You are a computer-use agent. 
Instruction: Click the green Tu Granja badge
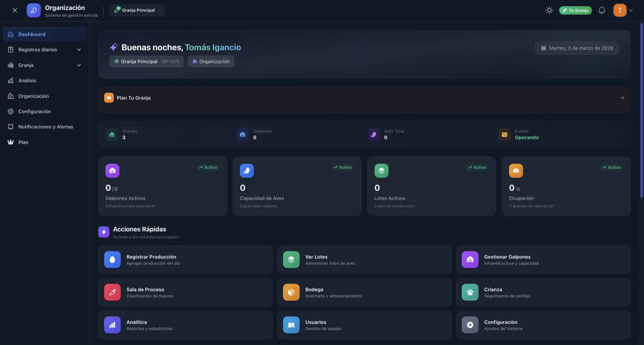coord(575,10)
